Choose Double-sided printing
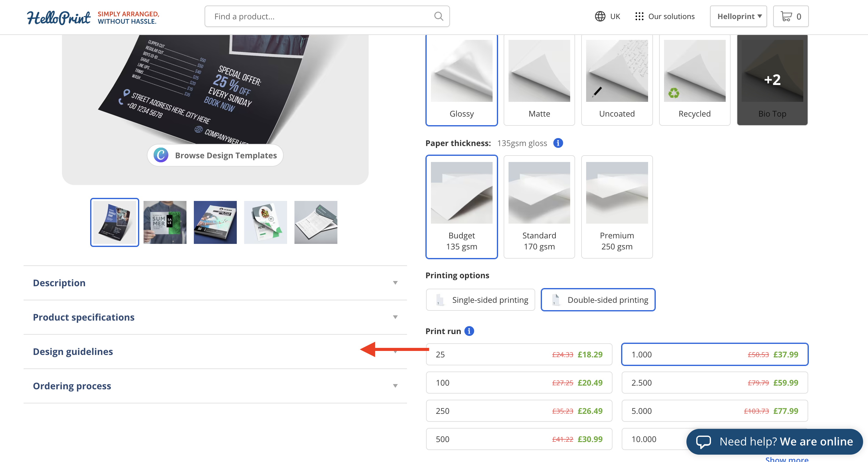The height and width of the screenshot is (462, 868). click(x=598, y=300)
